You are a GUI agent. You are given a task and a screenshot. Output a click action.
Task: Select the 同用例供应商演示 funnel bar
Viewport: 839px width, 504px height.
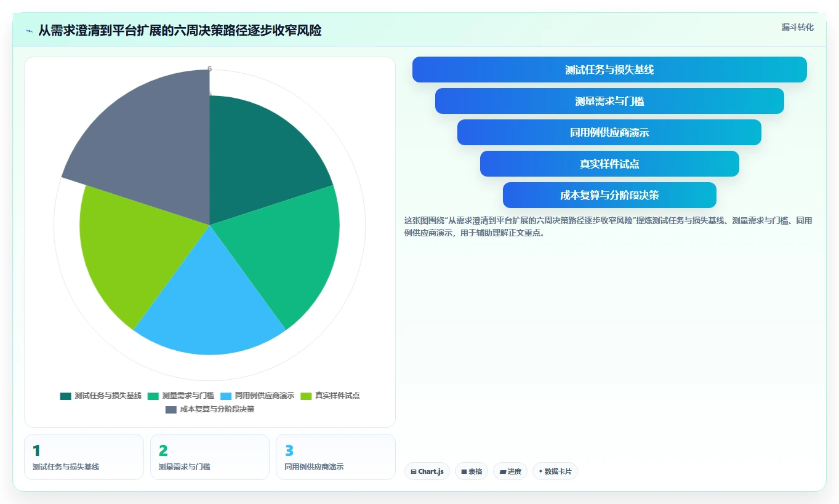(609, 132)
